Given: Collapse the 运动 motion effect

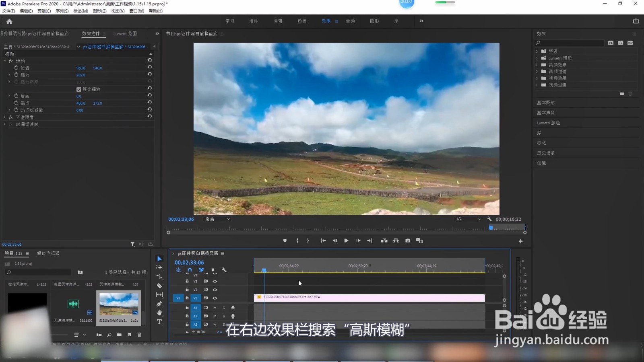Looking at the screenshot, I should click(5, 61).
